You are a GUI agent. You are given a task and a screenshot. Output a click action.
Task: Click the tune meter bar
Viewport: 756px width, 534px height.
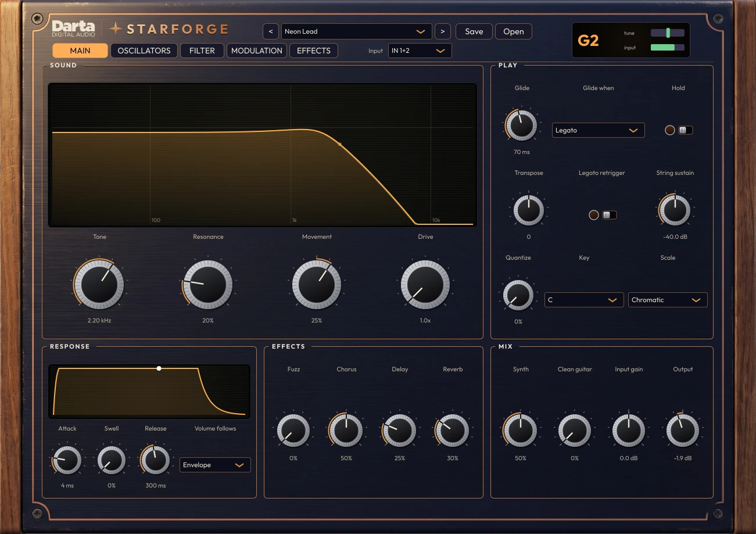tap(668, 33)
